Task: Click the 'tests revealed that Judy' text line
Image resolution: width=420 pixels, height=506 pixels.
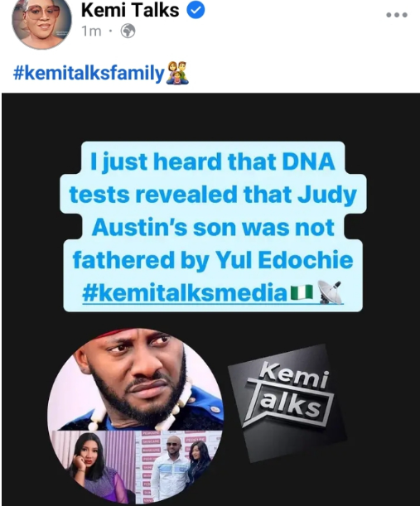Action: (x=213, y=195)
